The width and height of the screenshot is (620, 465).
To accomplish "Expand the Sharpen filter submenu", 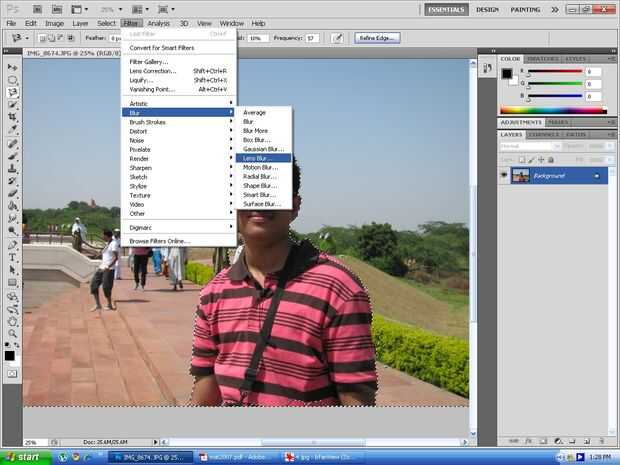I will pos(178,168).
